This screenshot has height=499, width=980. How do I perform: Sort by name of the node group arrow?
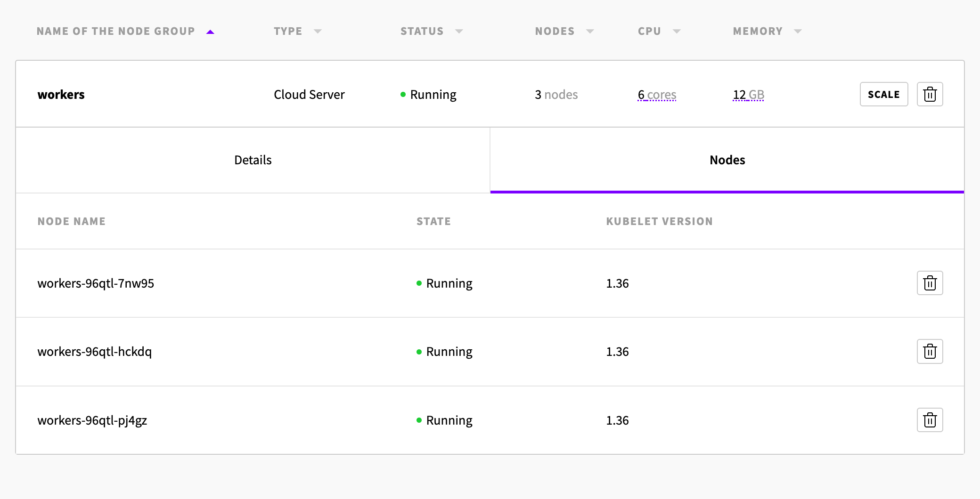pyautogui.click(x=210, y=32)
